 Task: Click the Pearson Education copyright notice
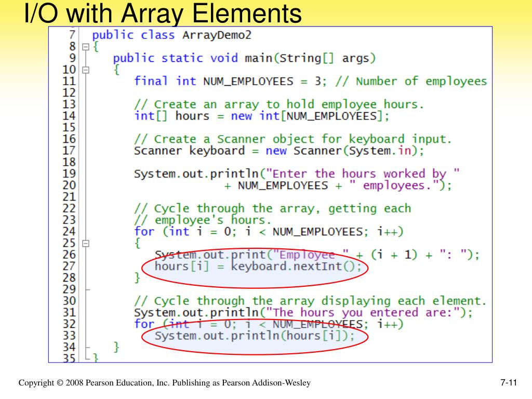(165, 383)
